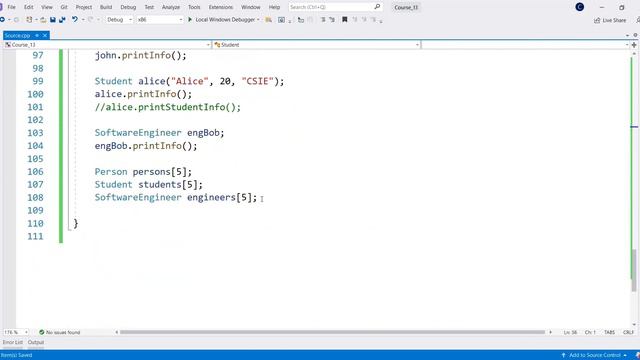The height and width of the screenshot is (360, 640).
Task: Open the empty members dropdown
Action: click(525, 44)
